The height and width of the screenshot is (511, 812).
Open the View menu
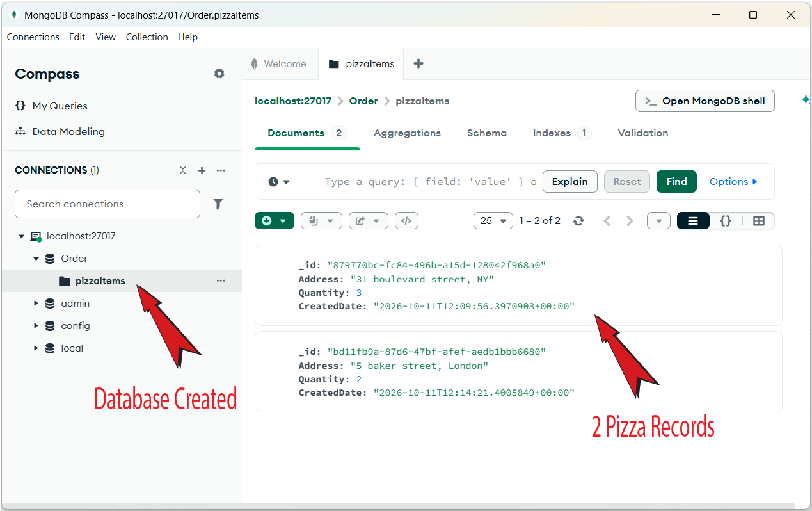pos(106,37)
